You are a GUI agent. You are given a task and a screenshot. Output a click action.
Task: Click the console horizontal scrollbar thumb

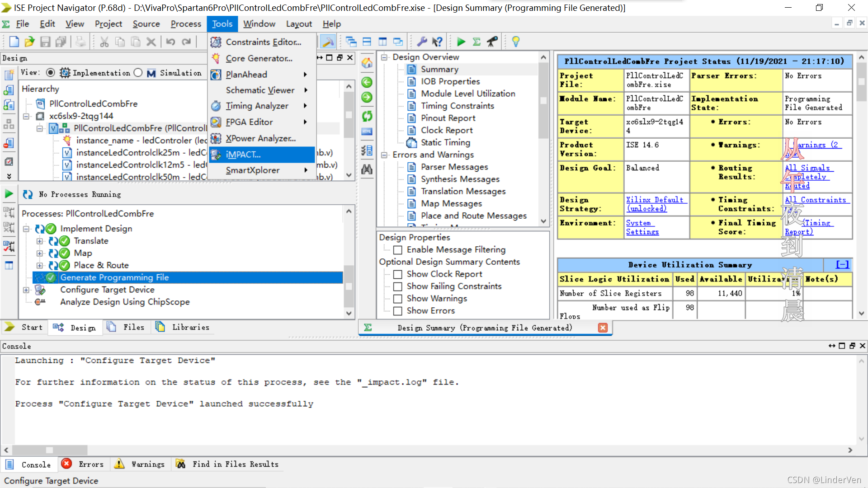[50, 450]
